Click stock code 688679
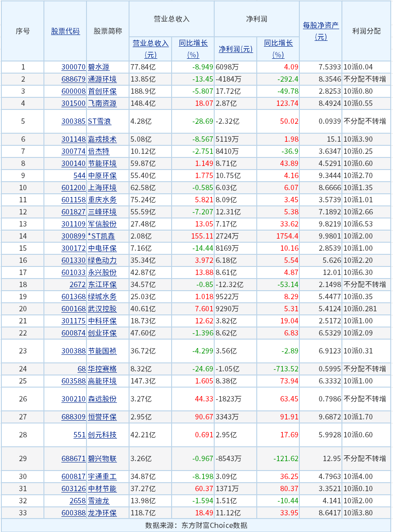 (x=73, y=79)
